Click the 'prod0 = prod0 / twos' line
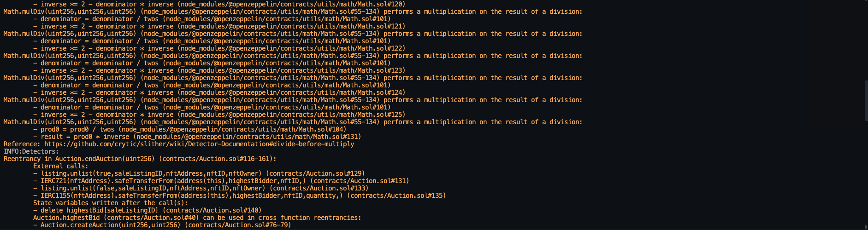Screen dimensions: 868x230 pos(190,129)
